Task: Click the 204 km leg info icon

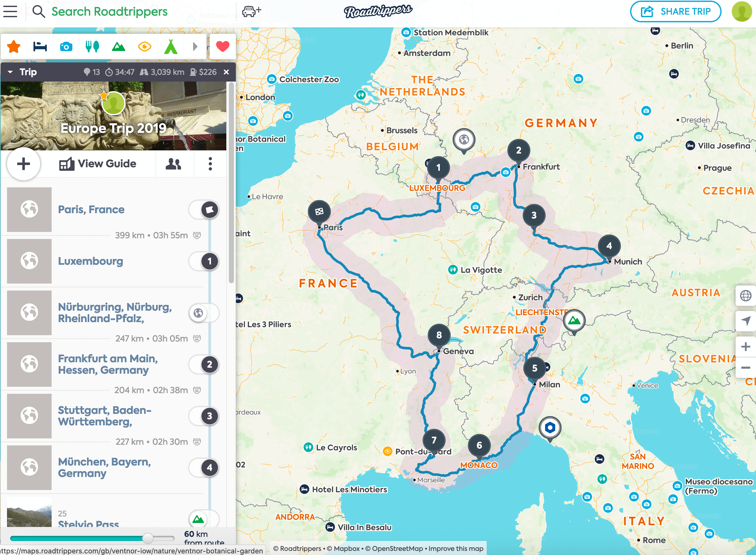Action: [197, 390]
